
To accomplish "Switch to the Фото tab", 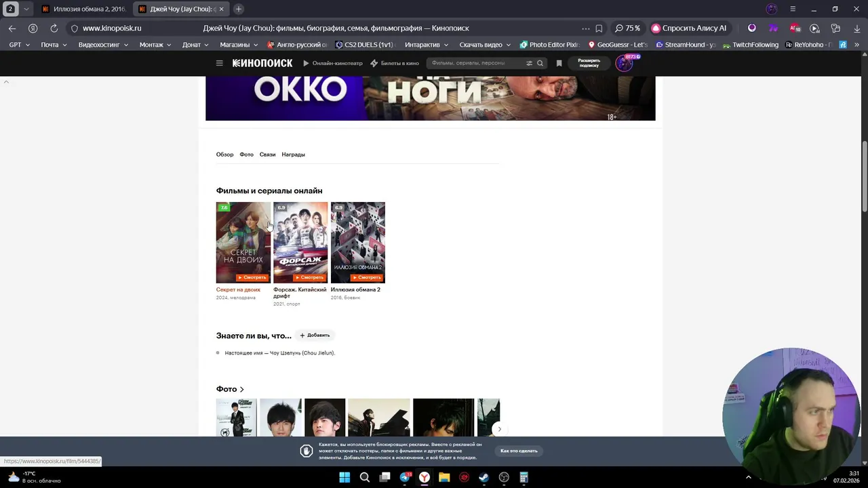I will tap(246, 155).
